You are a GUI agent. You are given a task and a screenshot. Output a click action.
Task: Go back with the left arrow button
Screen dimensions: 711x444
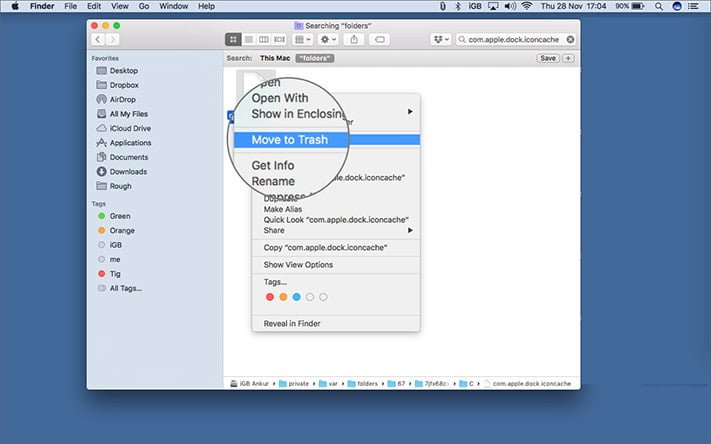coord(98,39)
